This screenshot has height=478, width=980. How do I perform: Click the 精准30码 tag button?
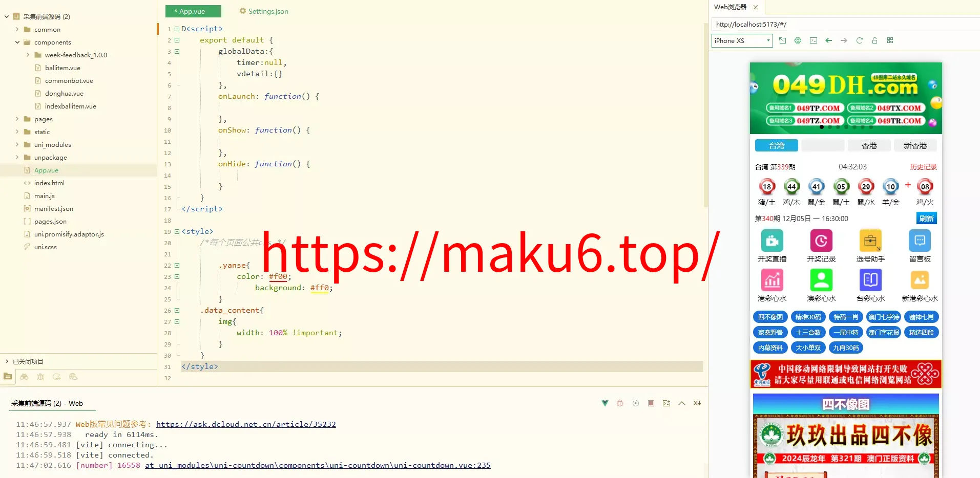coord(808,317)
